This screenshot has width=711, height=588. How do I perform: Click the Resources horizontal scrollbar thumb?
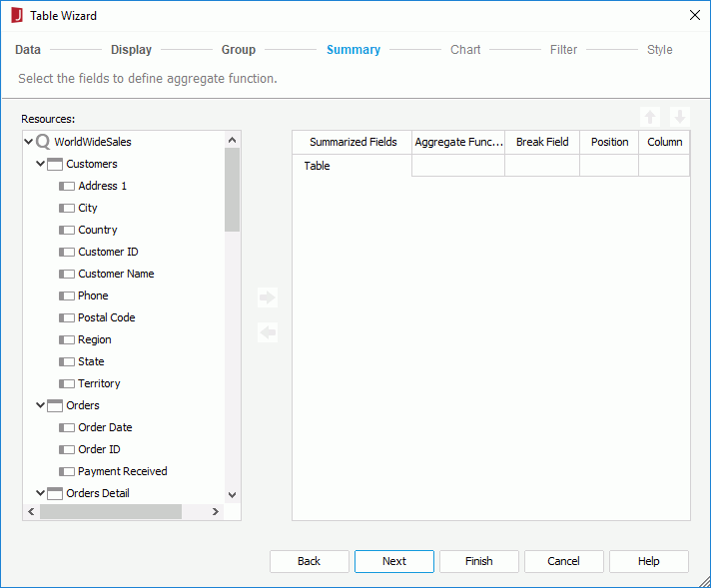(111, 511)
